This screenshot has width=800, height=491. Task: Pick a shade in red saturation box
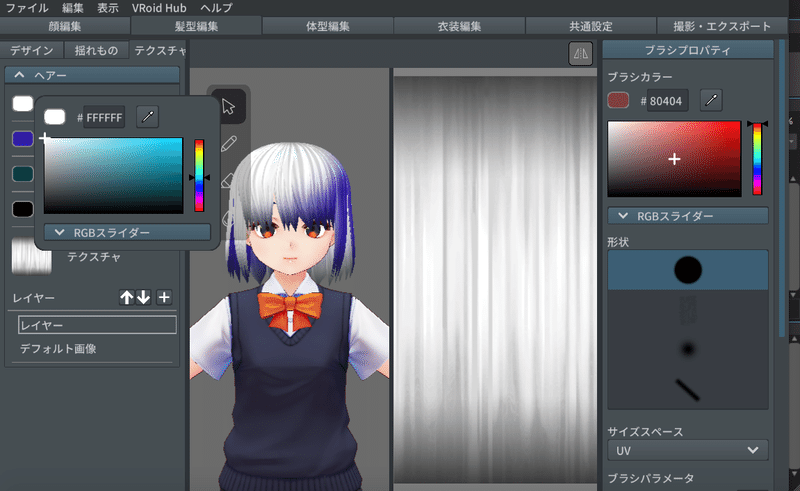(x=674, y=159)
